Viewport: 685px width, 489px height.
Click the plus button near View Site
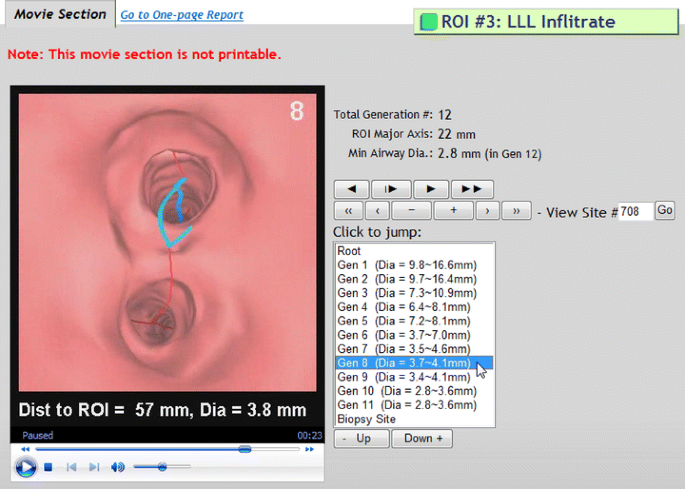(453, 211)
